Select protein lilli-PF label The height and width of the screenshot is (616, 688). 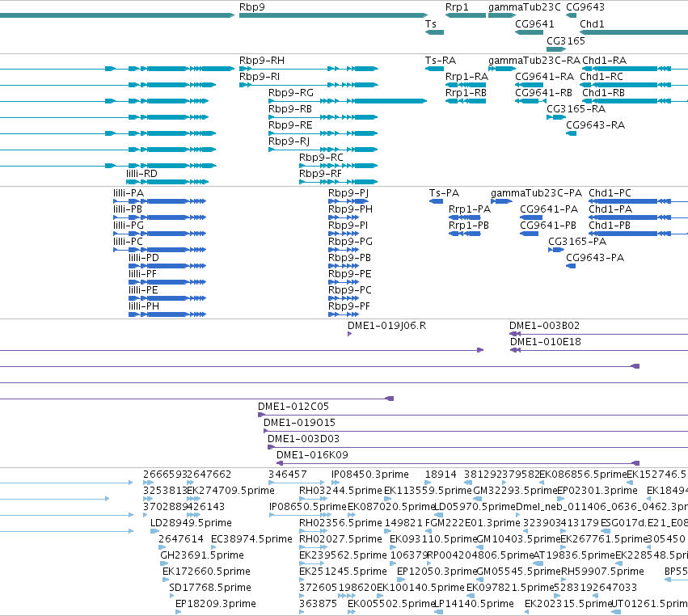coord(142,274)
